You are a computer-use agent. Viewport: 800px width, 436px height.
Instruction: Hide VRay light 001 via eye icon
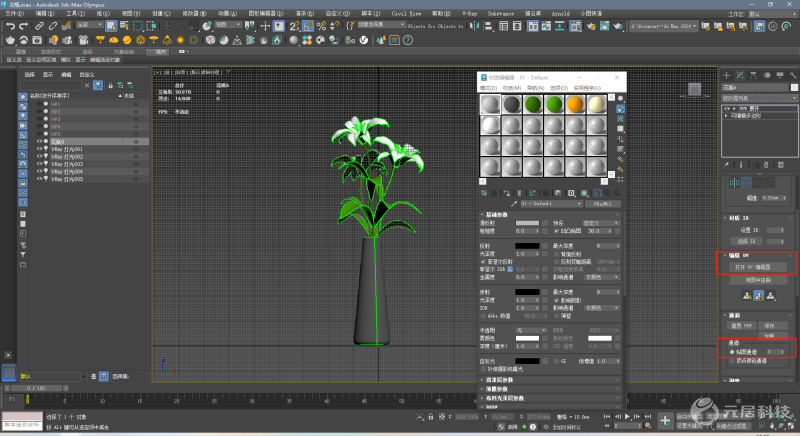[40, 149]
